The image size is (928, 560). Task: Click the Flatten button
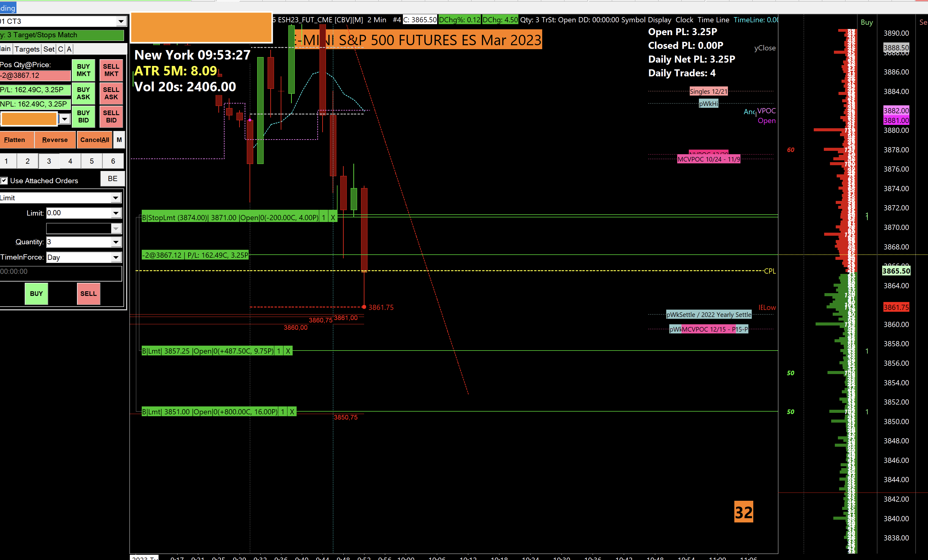click(x=15, y=140)
